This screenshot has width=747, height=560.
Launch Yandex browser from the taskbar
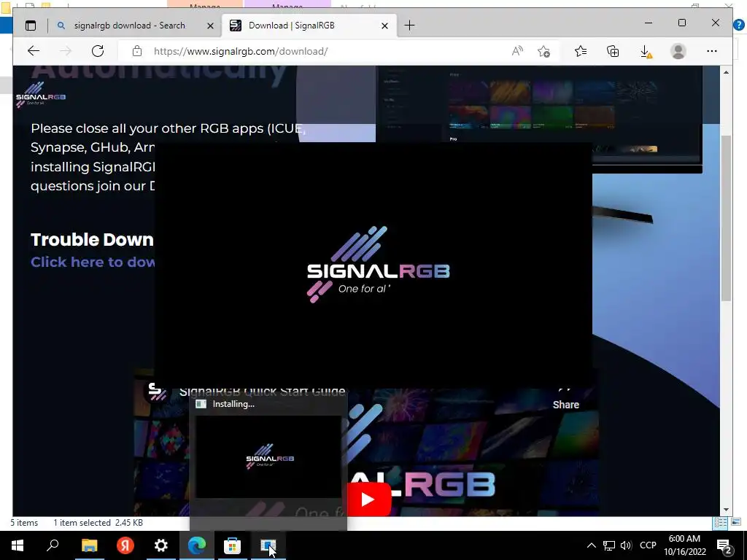pyautogui.click(x=125, y=545)
